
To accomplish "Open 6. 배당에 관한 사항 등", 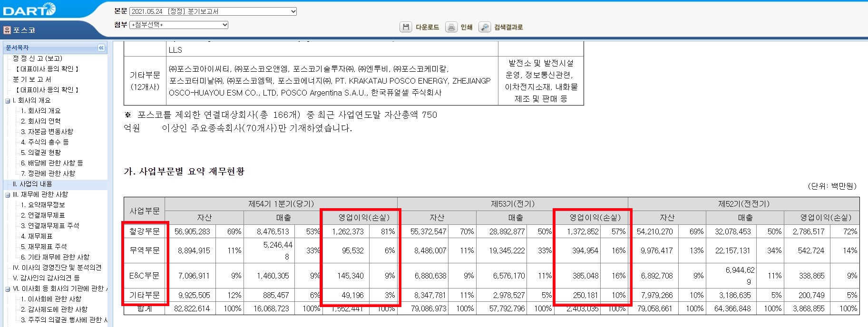I will (x=52, y=163).
